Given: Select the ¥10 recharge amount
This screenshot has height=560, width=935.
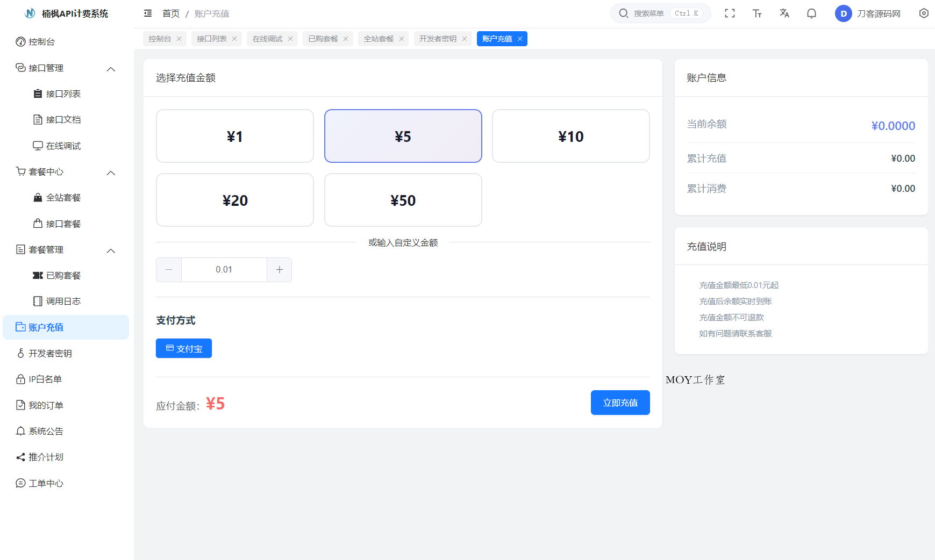Looking at the screenshot, I should pyautogui.click(x=570, y=136).
